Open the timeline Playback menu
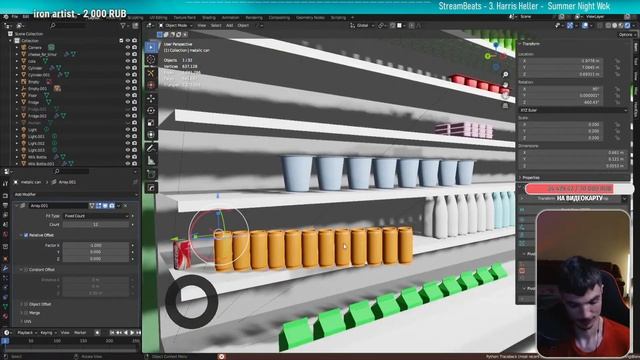The image size is (640, 360). 27,333
